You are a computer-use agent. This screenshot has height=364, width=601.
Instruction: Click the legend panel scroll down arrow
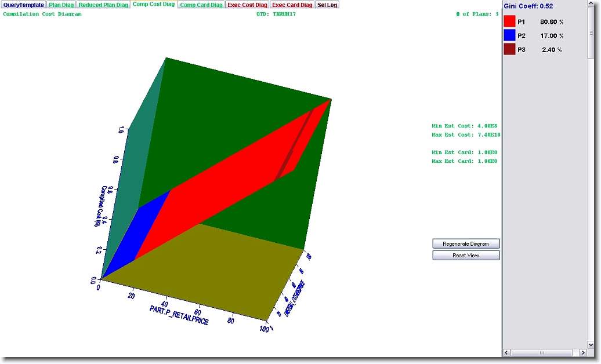point(591,344)
